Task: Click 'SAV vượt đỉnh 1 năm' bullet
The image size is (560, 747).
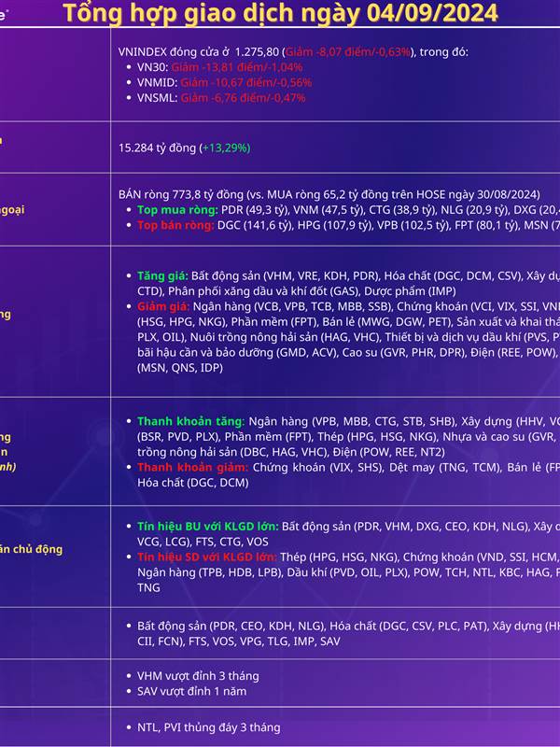Action: click(192, 691)
